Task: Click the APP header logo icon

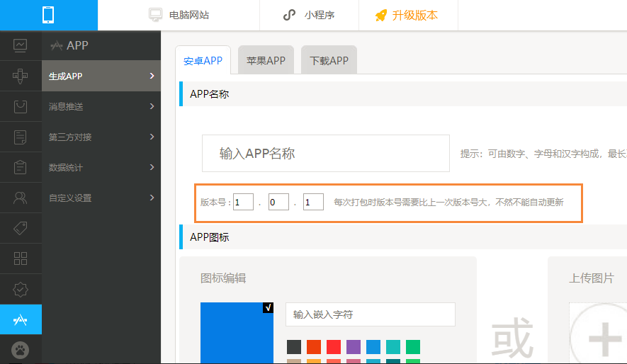Action: coord(57,45)
